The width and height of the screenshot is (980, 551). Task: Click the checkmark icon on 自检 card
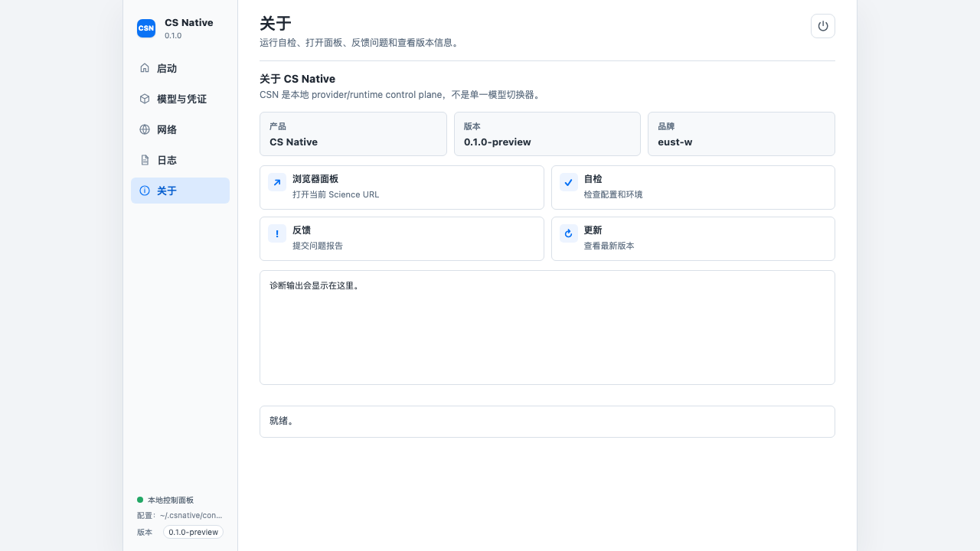tap(568, 182)
